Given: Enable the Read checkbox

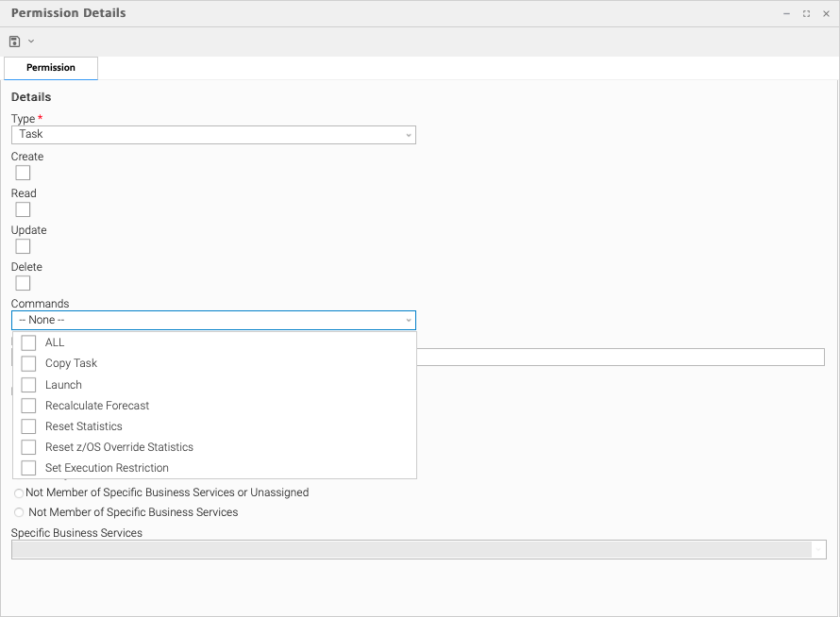Looking at the screenshot, I should tap(23, 209).
